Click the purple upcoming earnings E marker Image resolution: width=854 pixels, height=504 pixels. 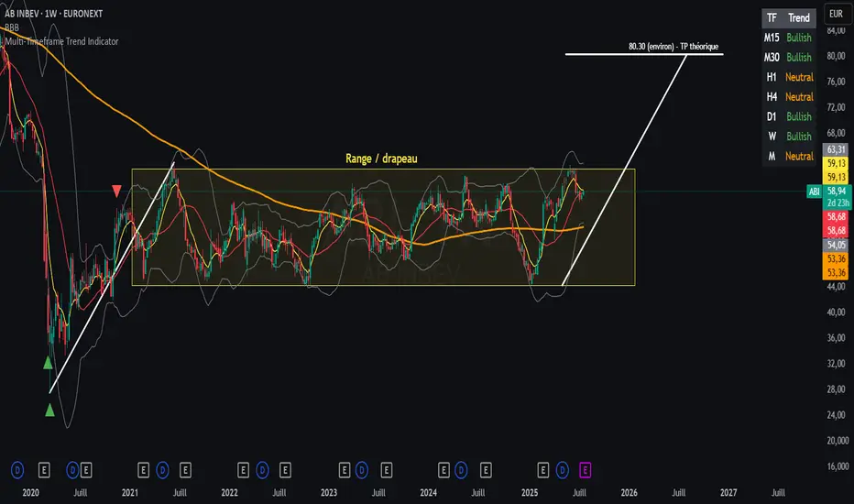click(586, 470)
